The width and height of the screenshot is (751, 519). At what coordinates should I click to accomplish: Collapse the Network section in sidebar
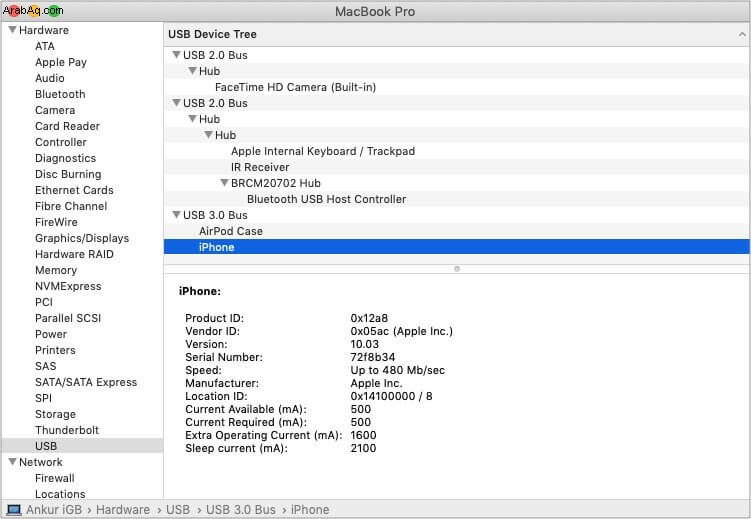13,462
